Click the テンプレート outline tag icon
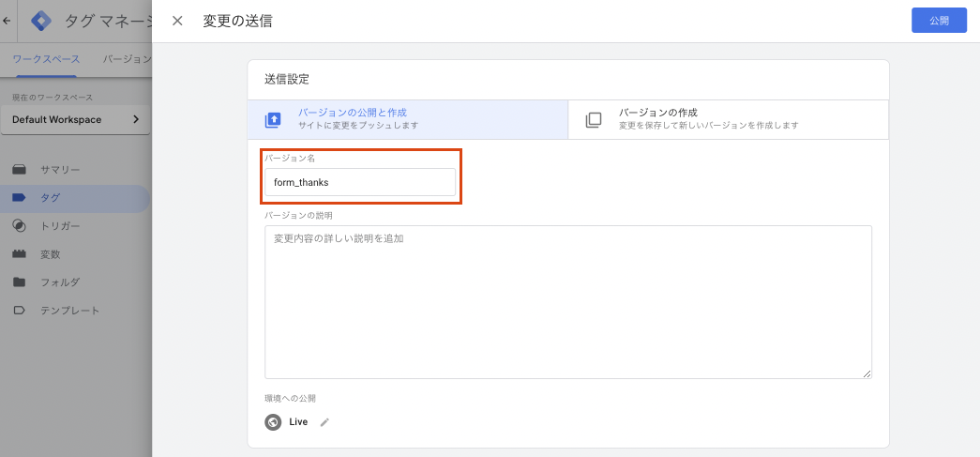 tap(20, 310)
